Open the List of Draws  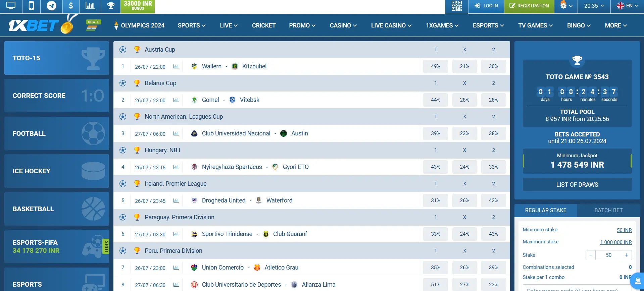(577, 185)
